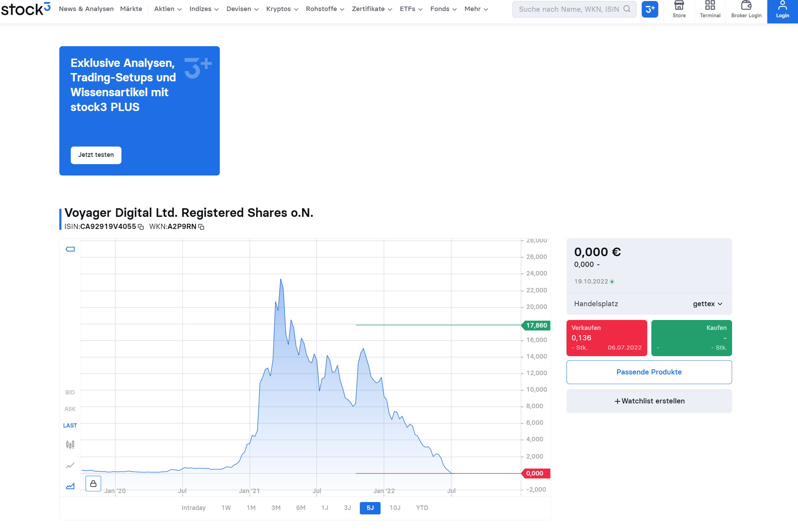Image resolution: width=798 pixels, height=532 pixels.
Task: Copy the ISIN CA92919V4055
Action: point(141,227)
